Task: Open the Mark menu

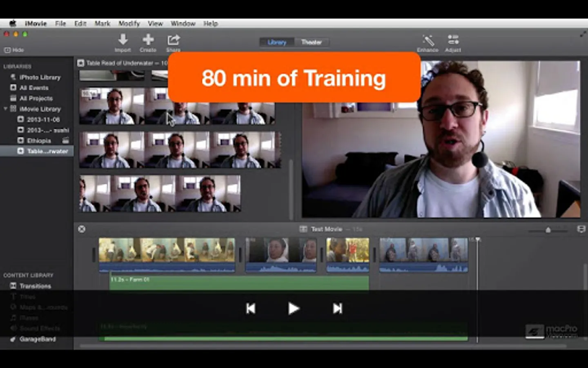Action: tap(102, 23)
